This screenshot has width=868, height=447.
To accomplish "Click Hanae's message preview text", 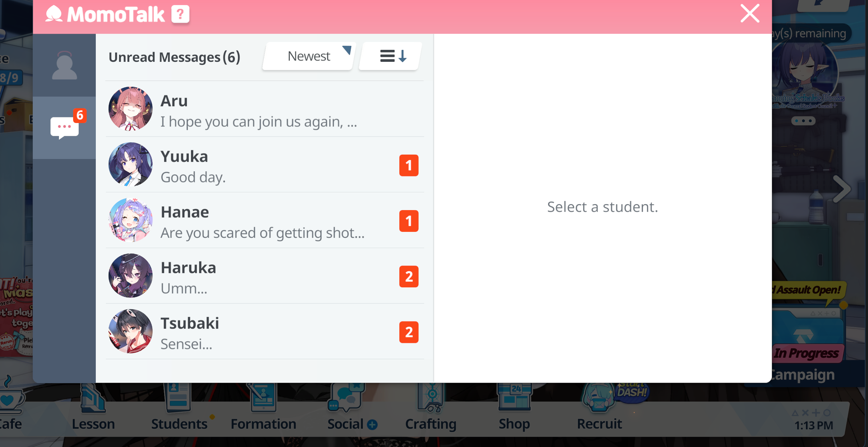I will pyautogui.click(x=263, y=233).
